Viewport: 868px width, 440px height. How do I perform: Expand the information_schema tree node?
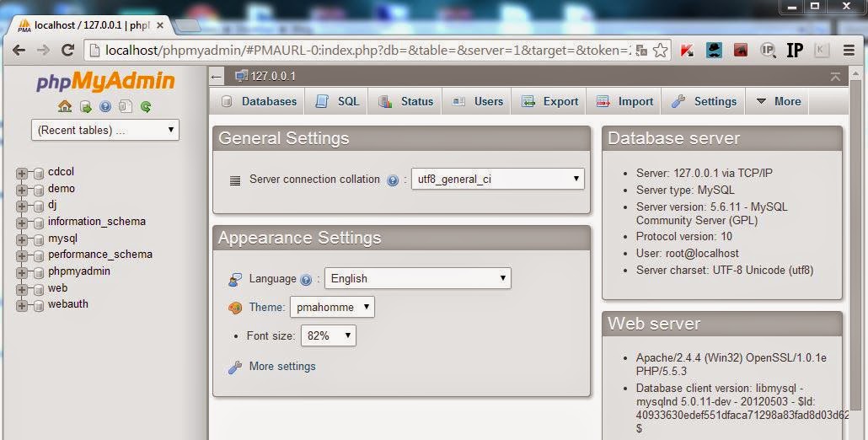point(22,223)
